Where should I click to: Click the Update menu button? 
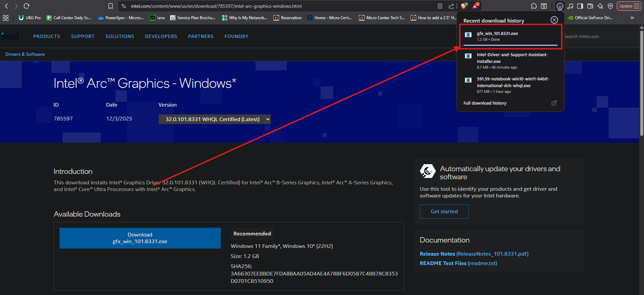click(629, 6)
